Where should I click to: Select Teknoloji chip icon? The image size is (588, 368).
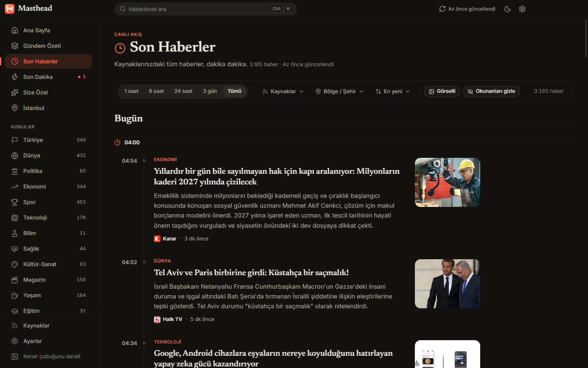pyautogui.click(x=15, y=218)
